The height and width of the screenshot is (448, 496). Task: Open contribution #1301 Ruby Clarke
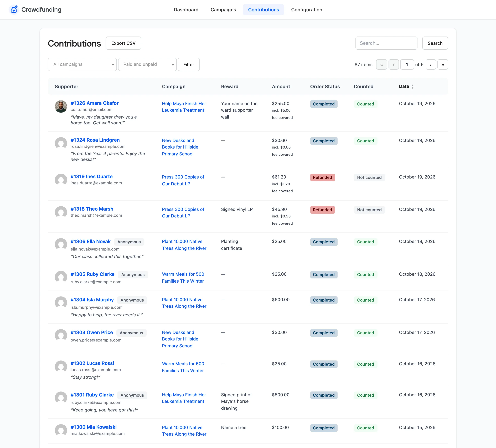point(92,395)
